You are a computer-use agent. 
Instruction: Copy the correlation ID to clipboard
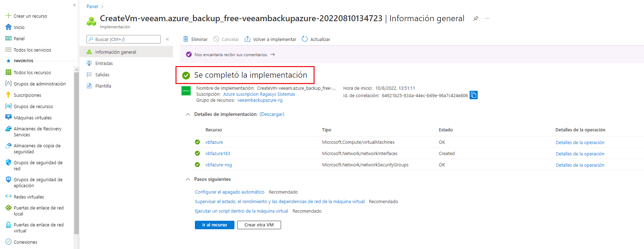click(x=473, y=95)
